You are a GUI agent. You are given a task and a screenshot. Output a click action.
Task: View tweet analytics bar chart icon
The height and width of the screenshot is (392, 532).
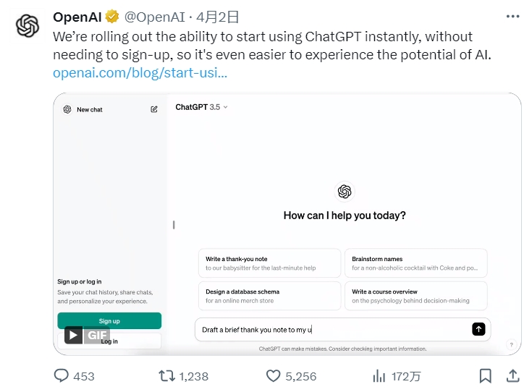[379, 375]
